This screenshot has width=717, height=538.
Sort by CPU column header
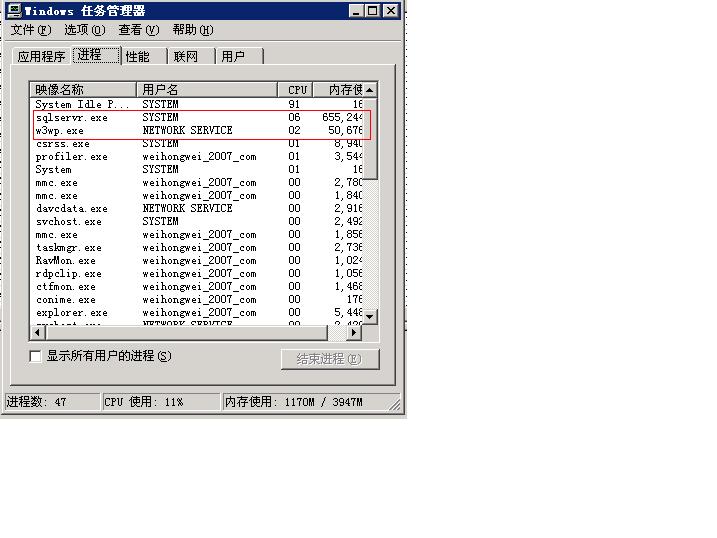[295, 90]
